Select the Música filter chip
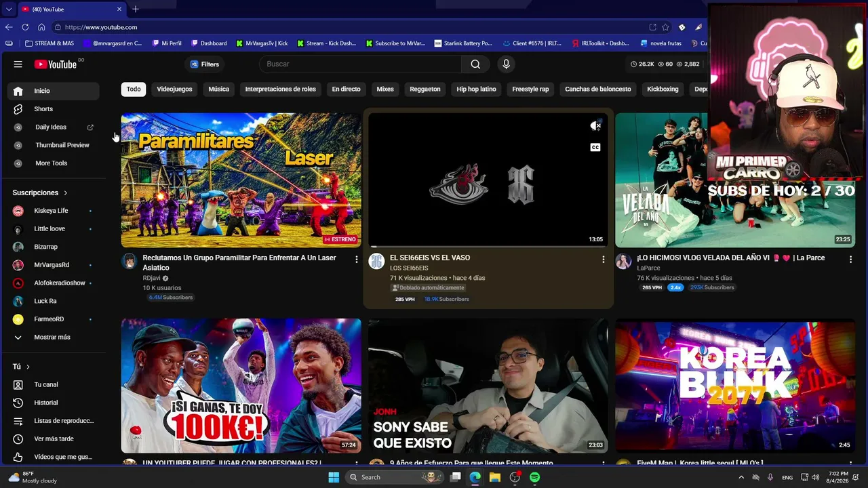This screenshot has height=488, width=868. click(x=218, y=89)
